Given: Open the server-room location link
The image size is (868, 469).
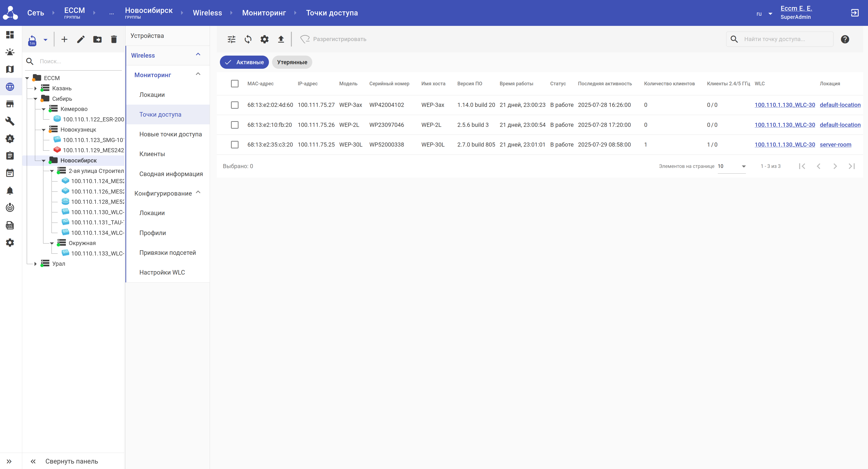Looking at the screenshot, I should tap(835, 145).
